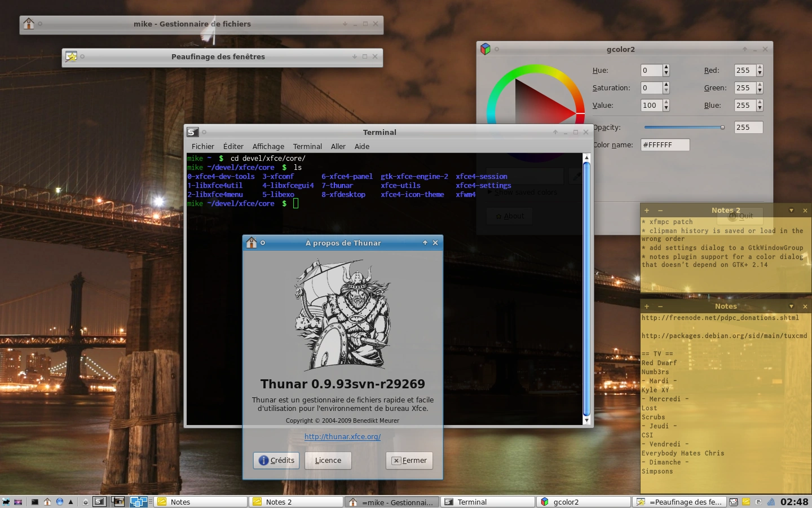
Task: Open the yellow Notes icon in the system tray
Action: [745, 502]
